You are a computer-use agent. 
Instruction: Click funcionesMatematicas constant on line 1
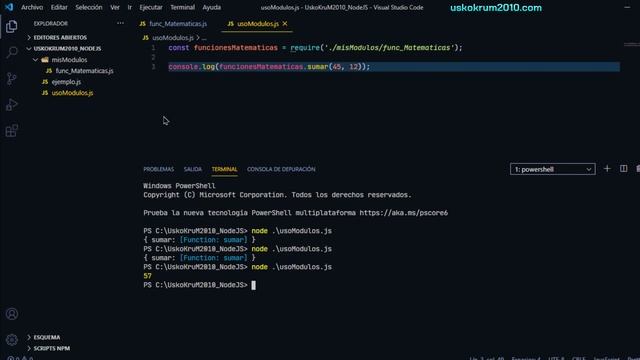pos(236,48)
